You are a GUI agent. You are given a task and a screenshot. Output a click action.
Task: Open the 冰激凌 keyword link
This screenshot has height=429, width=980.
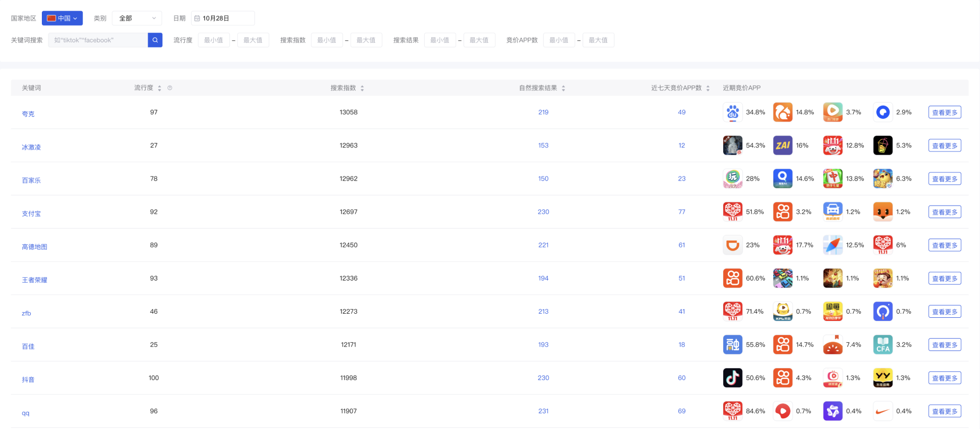[31, 147]
